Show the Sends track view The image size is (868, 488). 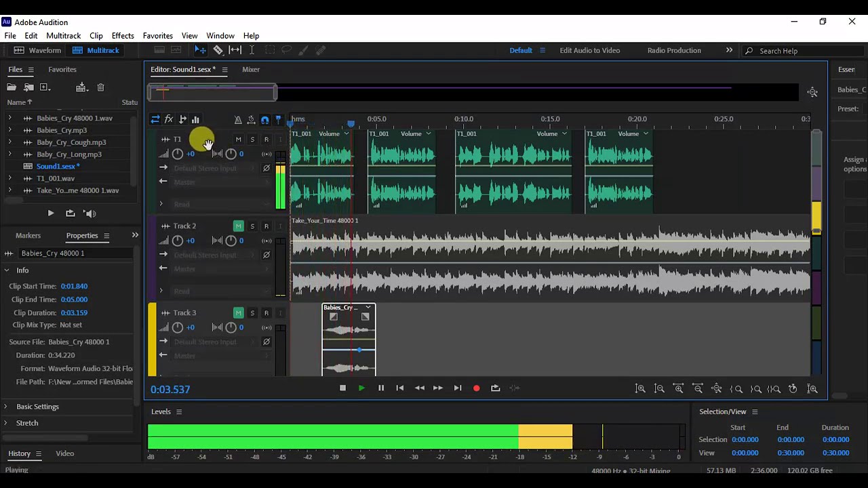tap(182, 119)
